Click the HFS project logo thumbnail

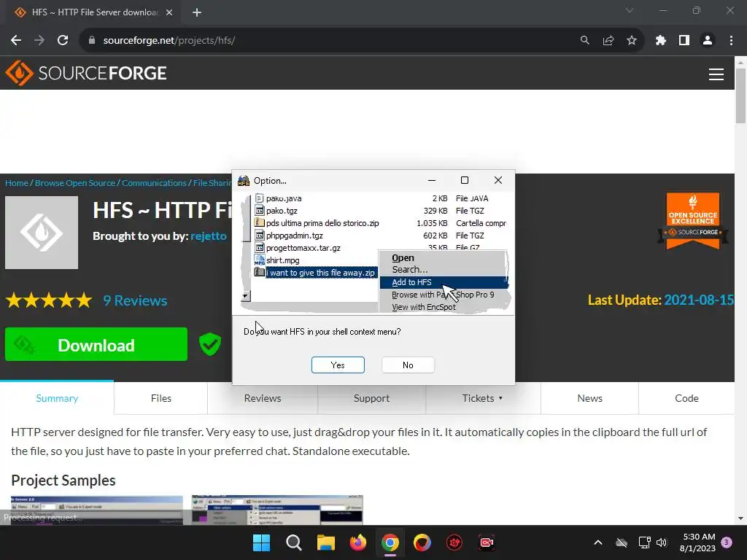42,233
